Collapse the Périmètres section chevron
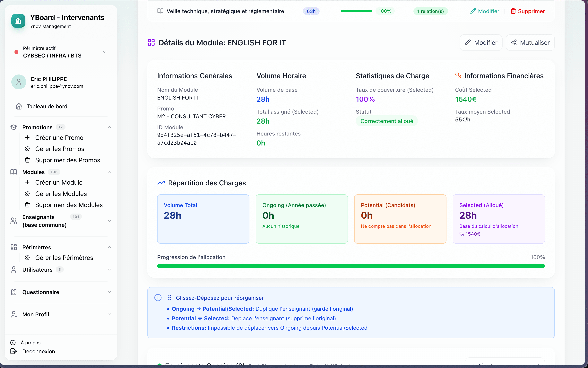Screen dimensions: 588x368 pos(109,247)
